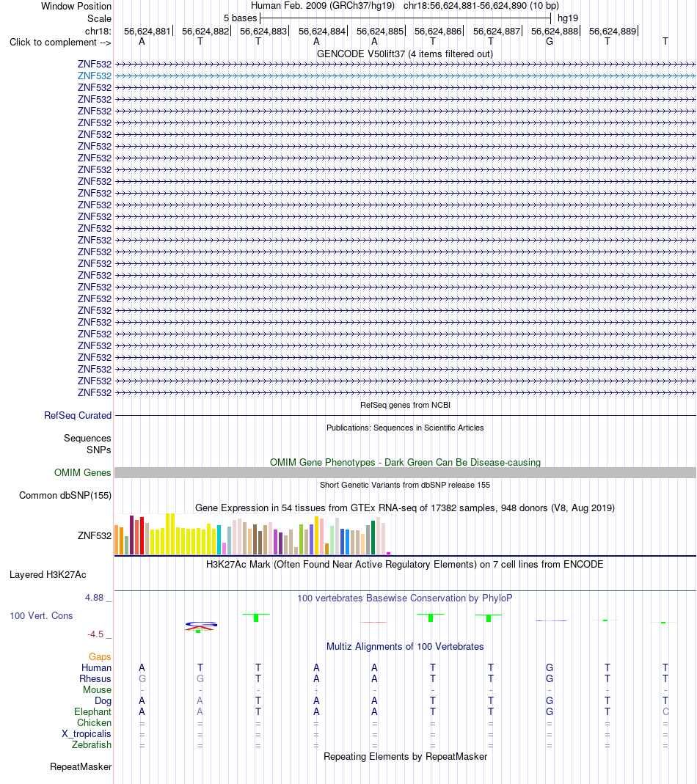697x784 pixels.
Task: Open the GTEx Gene Expression track title
Action: coord(405,508)
